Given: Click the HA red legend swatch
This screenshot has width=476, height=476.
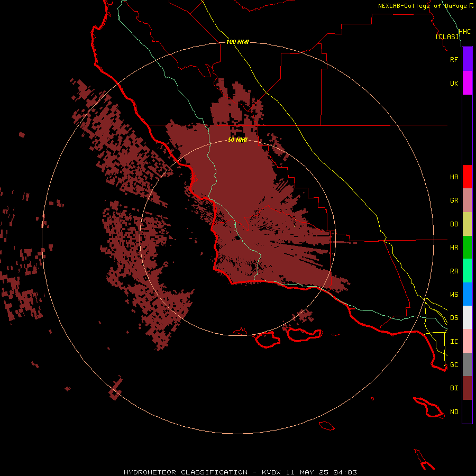Looking at the screenshot, I should pos(467,177).
